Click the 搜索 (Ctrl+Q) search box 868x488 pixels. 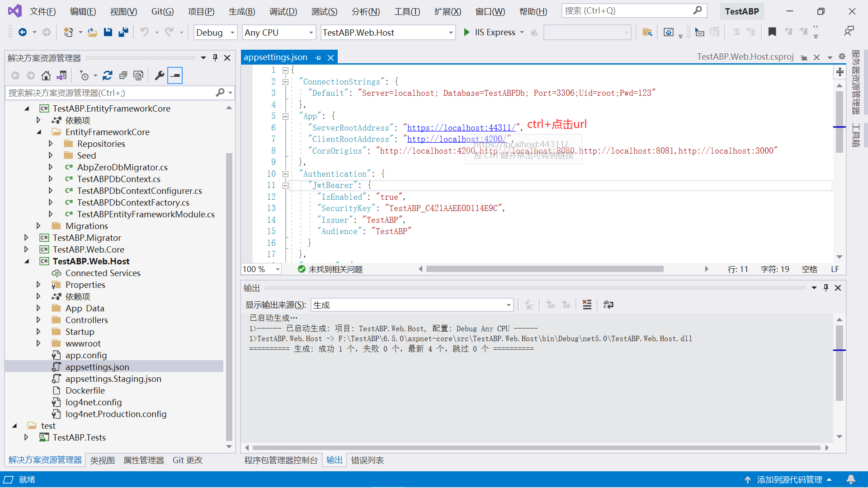click(634, 10)
